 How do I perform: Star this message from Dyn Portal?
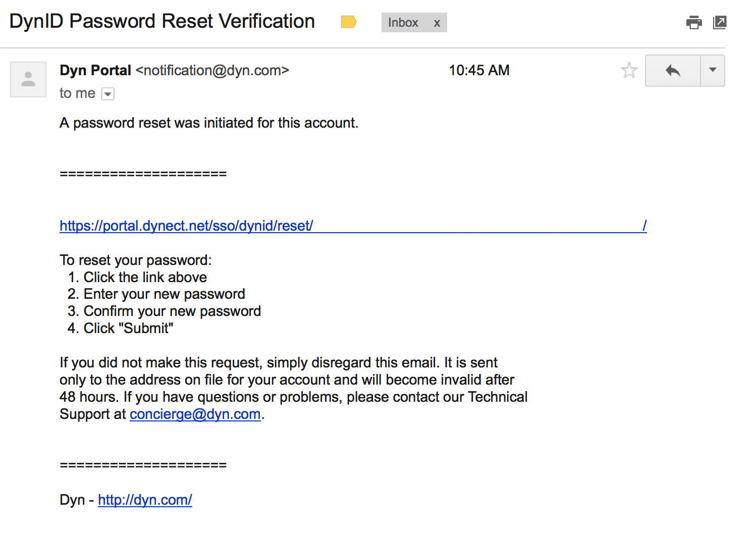point(629,70)
